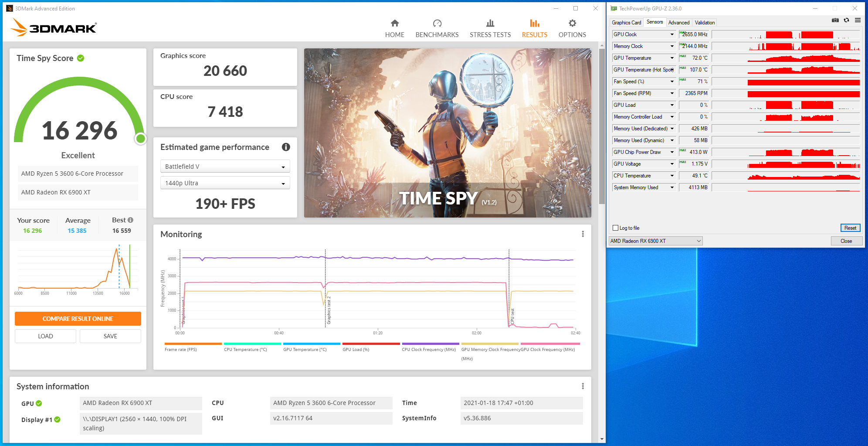Open the BENCHMARKS section
This screenshot has width=868, height=446.
tap(437, 29)
